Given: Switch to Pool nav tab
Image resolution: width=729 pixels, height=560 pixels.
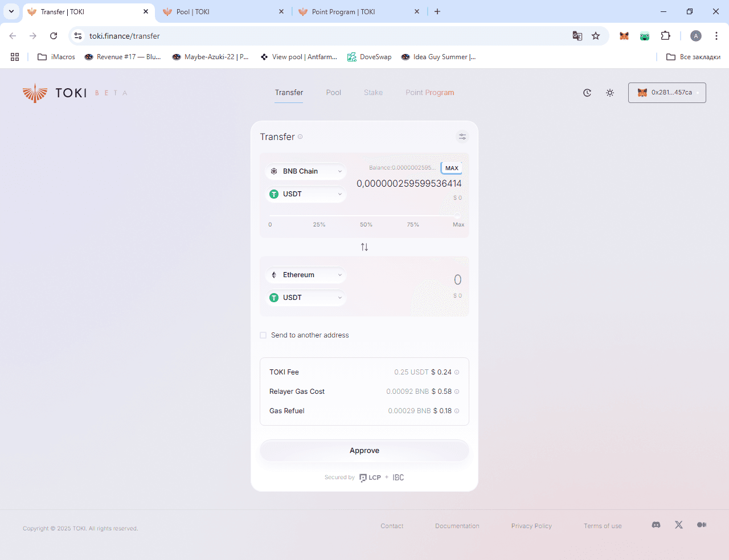Looking at the screenshot, I should click(334, 93).
